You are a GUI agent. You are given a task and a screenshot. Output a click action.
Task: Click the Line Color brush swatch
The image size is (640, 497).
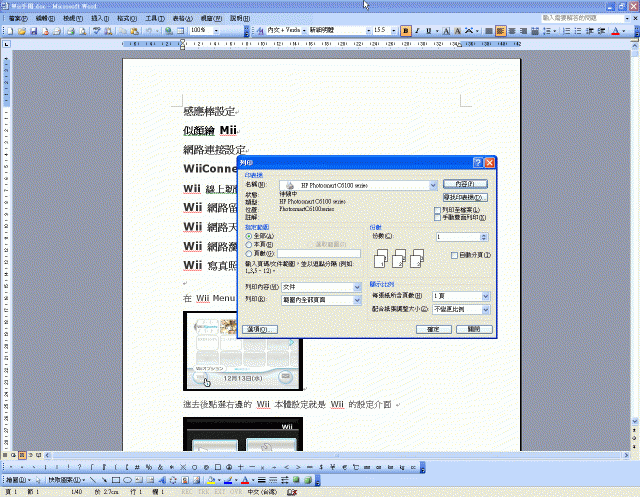point(228,480)
